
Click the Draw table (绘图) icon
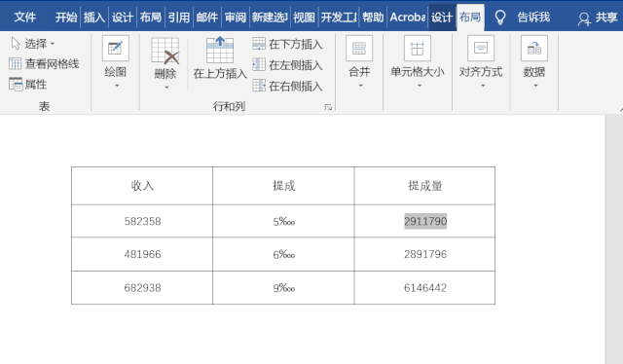(x=115, y=49)
